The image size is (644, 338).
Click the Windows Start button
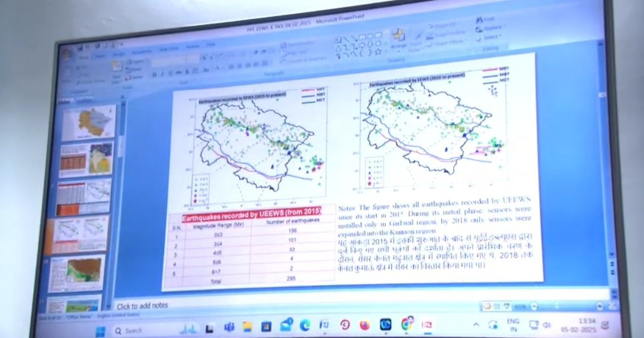pyautogui.click(x=100, y=330)
